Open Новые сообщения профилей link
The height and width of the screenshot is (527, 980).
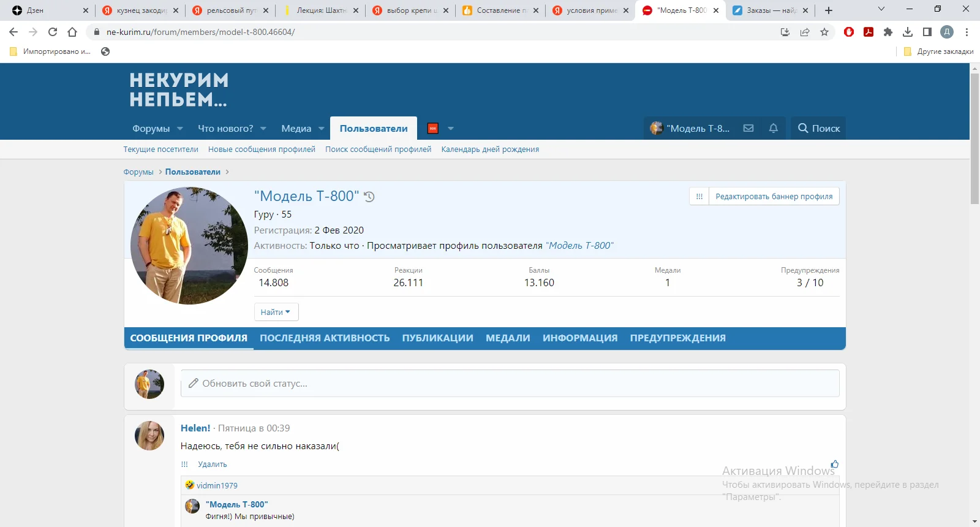coord(262,150)
